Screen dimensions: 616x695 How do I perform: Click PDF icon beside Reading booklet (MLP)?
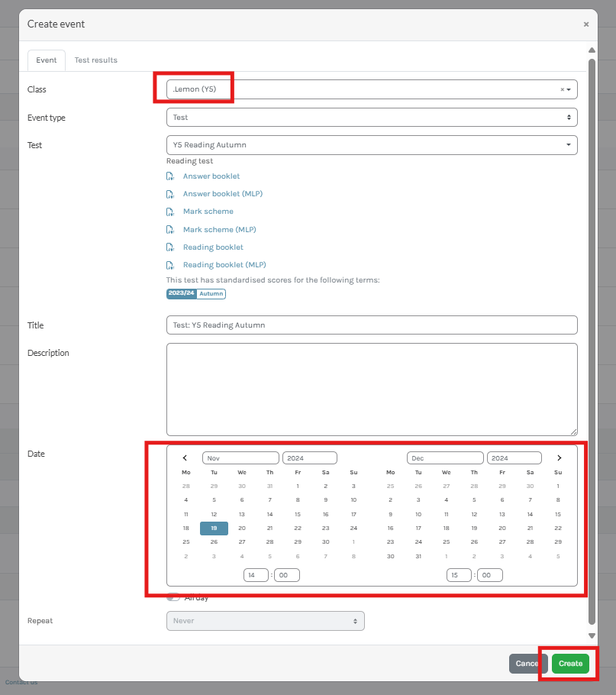(x=170, y=265)
